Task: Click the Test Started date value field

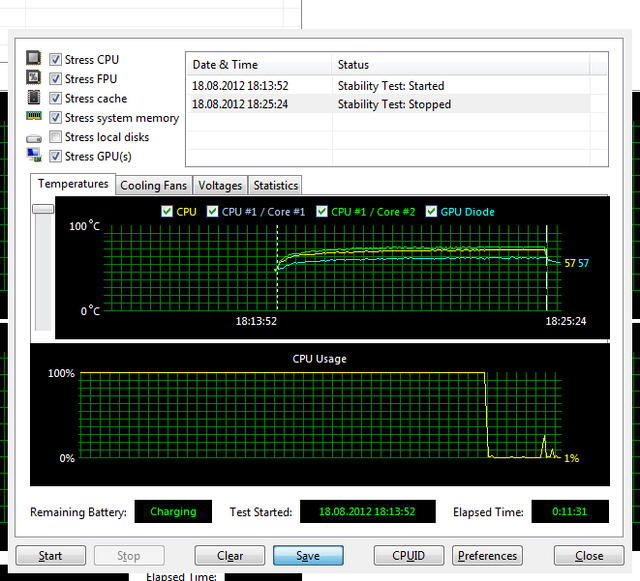Action: pyautogui.click(x=367, y=512)
